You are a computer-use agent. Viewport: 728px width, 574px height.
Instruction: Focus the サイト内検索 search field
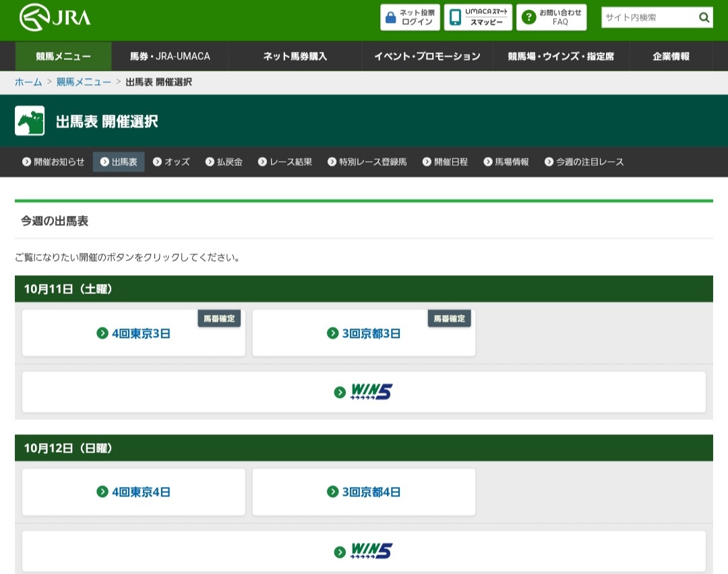pos(649,18)
